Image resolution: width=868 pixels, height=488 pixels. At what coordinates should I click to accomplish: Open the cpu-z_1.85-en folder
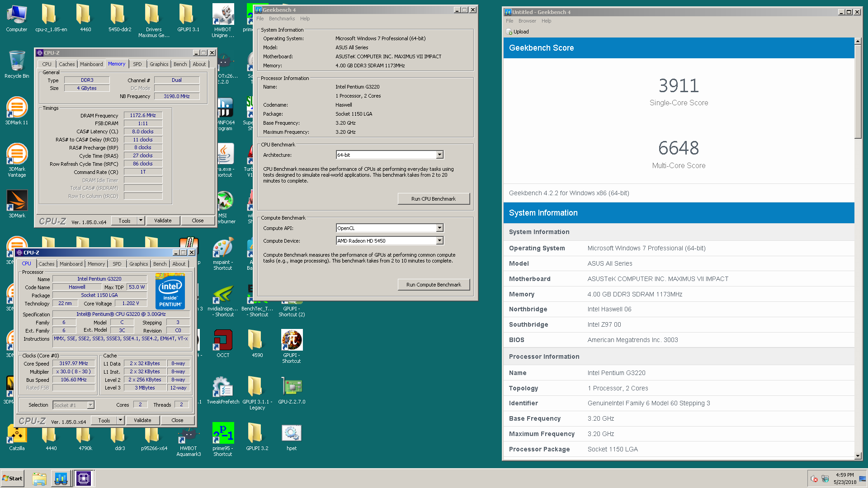pos(51,18)
